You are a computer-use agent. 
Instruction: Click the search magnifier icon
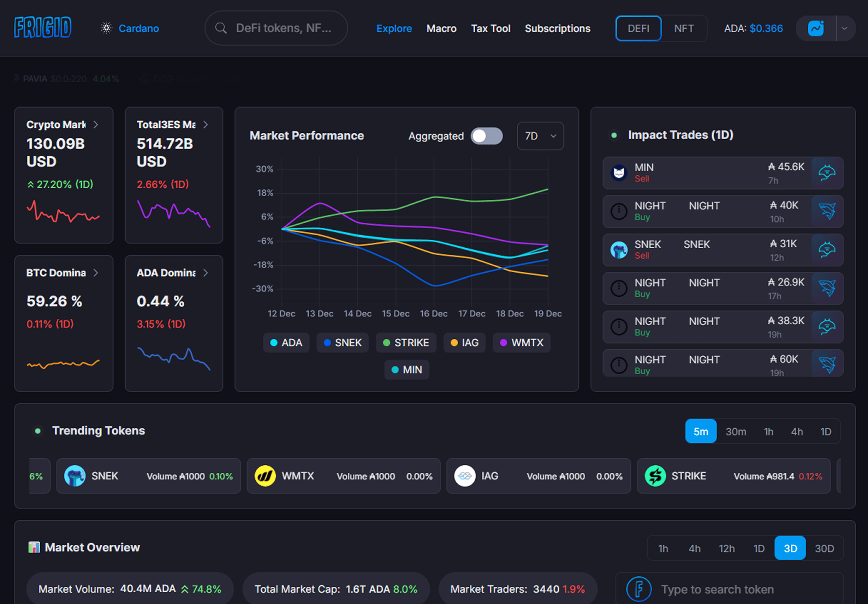[221, 28]
